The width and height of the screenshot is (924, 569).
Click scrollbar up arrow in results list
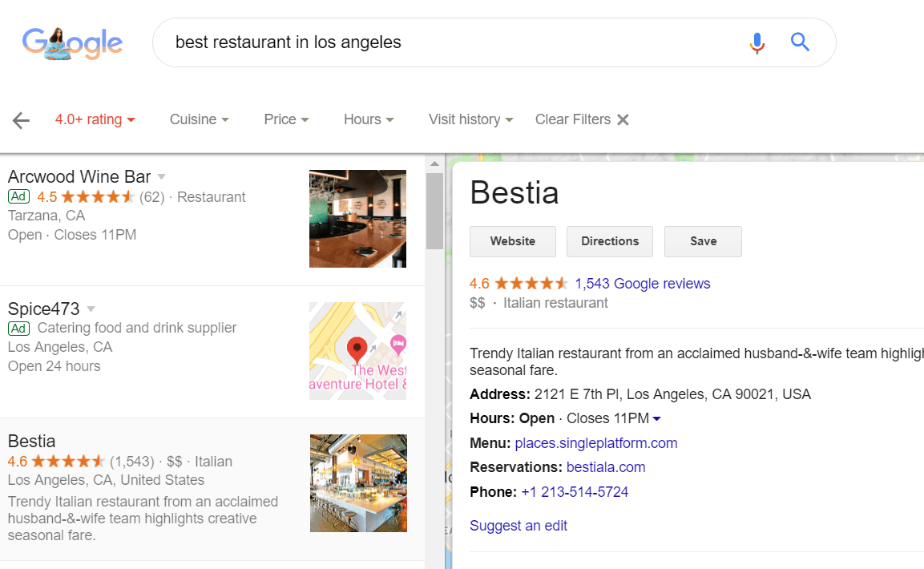[434, 164]
